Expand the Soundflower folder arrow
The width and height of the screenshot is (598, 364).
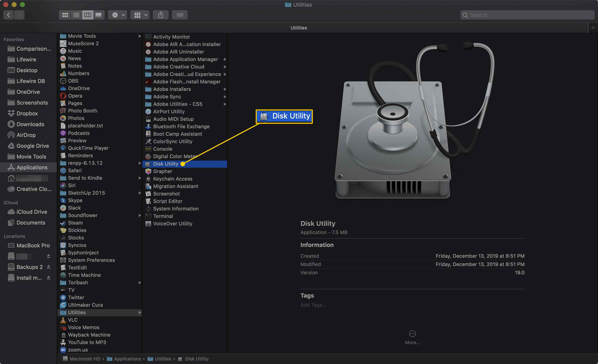coord(140,215)
